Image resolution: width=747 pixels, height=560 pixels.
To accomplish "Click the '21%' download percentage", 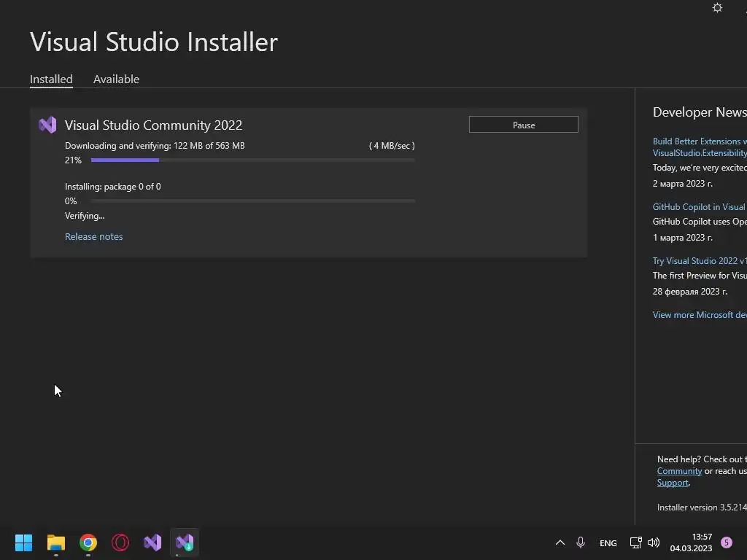I will click(74, 160).
